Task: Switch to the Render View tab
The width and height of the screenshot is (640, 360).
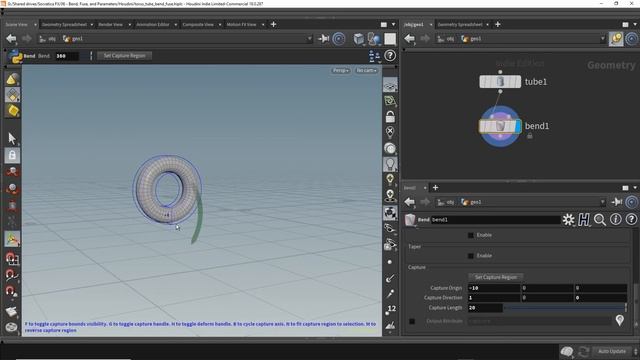Action: (x=111, y=24)
